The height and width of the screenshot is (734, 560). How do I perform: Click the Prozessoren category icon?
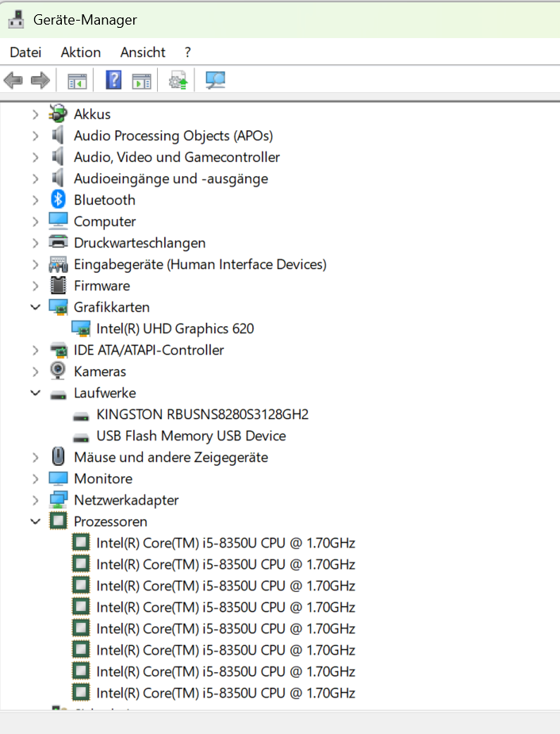pyautogui.click(x=58, y=521)
